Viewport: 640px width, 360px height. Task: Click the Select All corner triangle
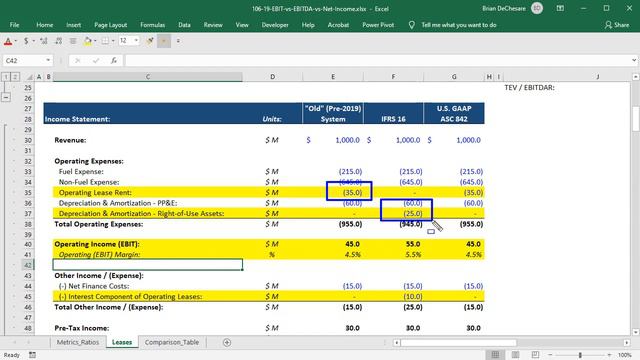[29, 77]
